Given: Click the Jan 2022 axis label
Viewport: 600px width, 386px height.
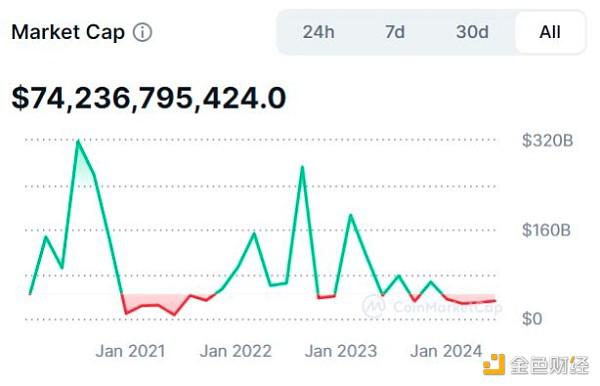Looking at the screenshot, I should [x=236, y=351].
